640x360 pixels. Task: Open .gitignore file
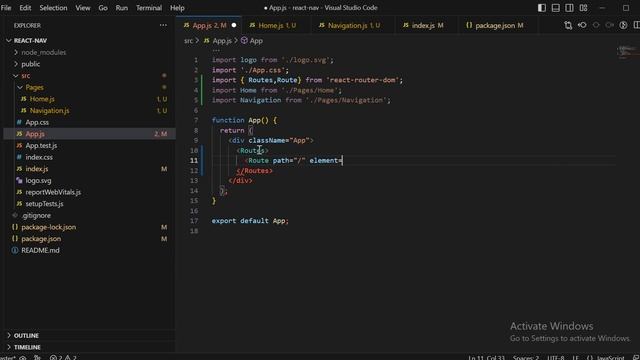(x=88, y=215)
